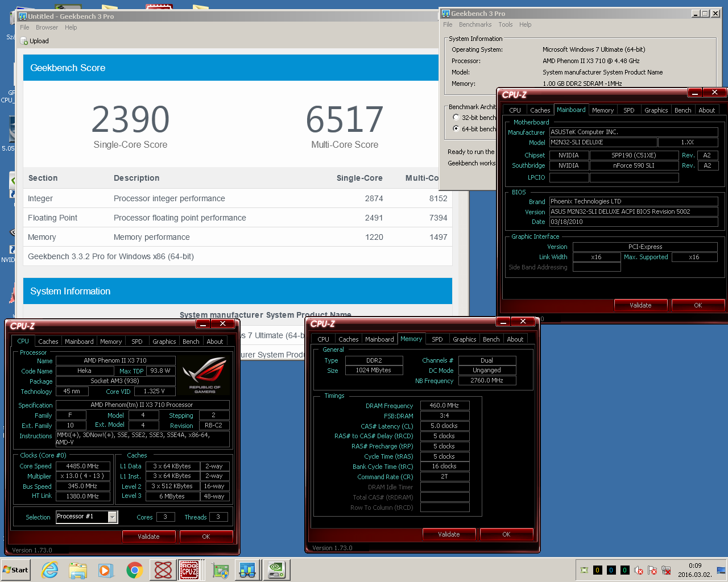
Task: Click Validate in CPU-Z CPU window
Action: click(148, 537)
